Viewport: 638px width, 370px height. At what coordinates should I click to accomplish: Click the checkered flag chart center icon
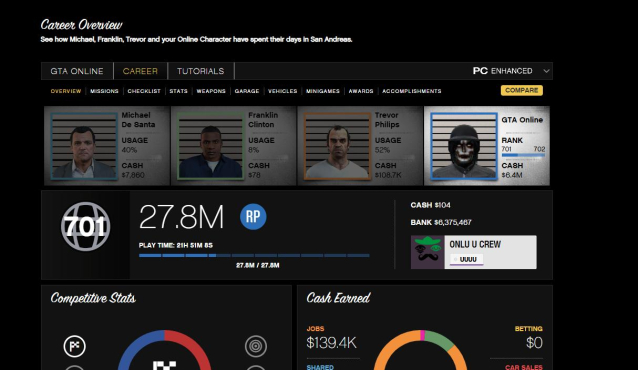click(x=164, y=365)
